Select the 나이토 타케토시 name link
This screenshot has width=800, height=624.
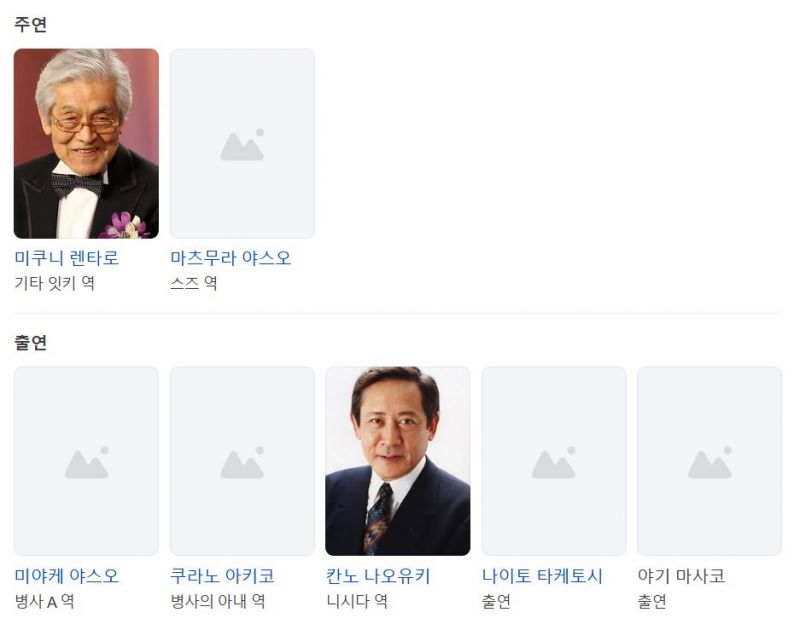(x=542, y=576)
